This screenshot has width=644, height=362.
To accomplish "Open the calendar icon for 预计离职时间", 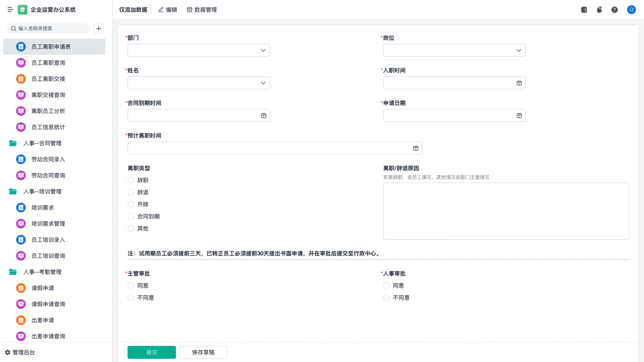I will (x=416, y=148).
